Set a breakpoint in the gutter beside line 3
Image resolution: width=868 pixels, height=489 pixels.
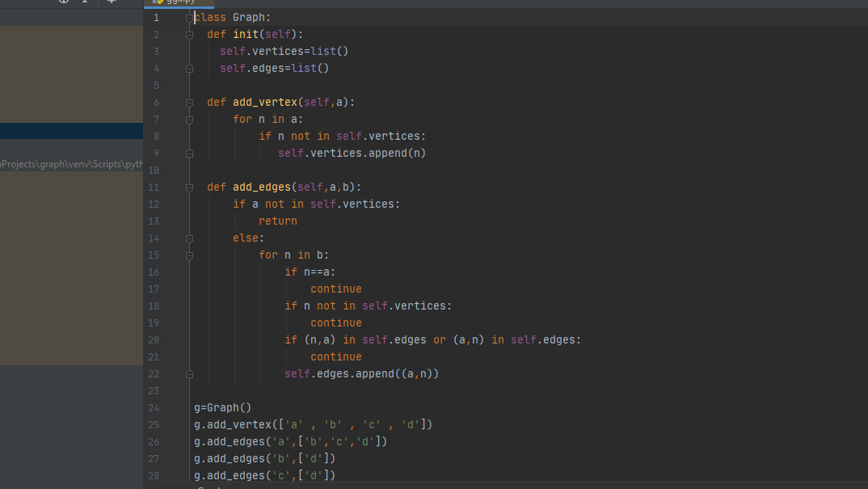174,50
